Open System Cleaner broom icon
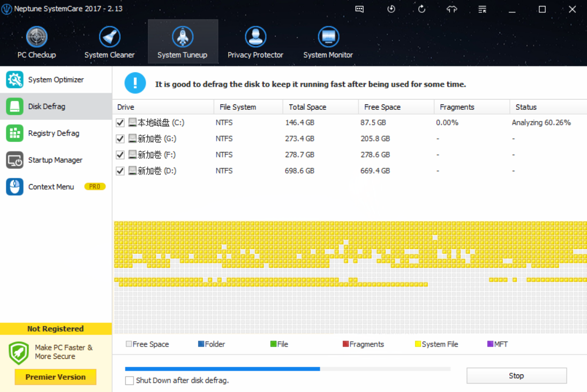This screenshot has height=392, width=587. pyautogui.click(x=109, y=37)
